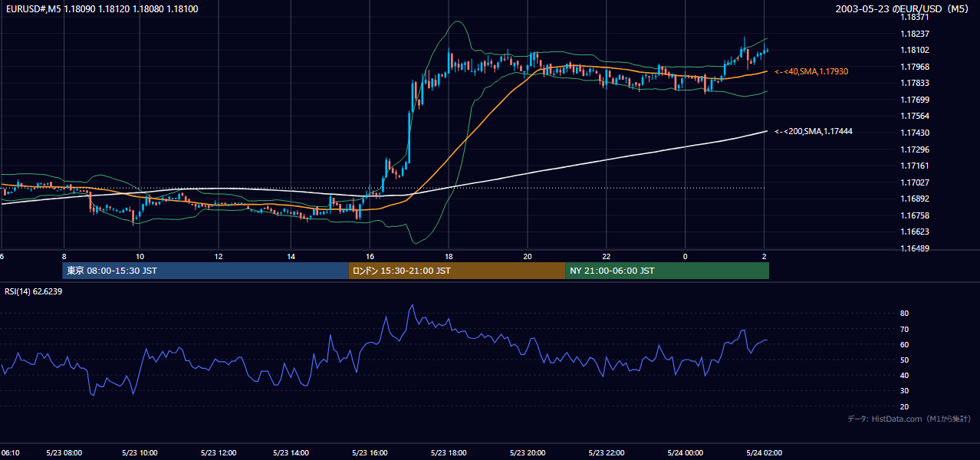The height and width of the screenshot is (460, 980).
Task: Click hour 10 on price chart time axis
Action: [140, 256]
